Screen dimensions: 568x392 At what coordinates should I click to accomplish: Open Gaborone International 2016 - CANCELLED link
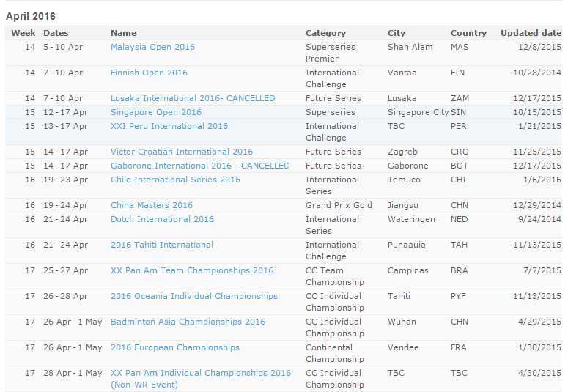(x=200, y=166)
